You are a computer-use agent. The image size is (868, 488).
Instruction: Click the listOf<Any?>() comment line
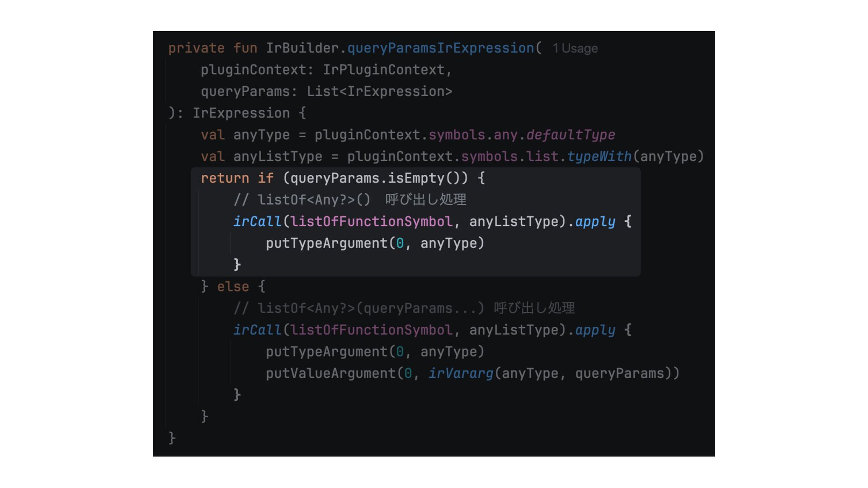[350, 200]
